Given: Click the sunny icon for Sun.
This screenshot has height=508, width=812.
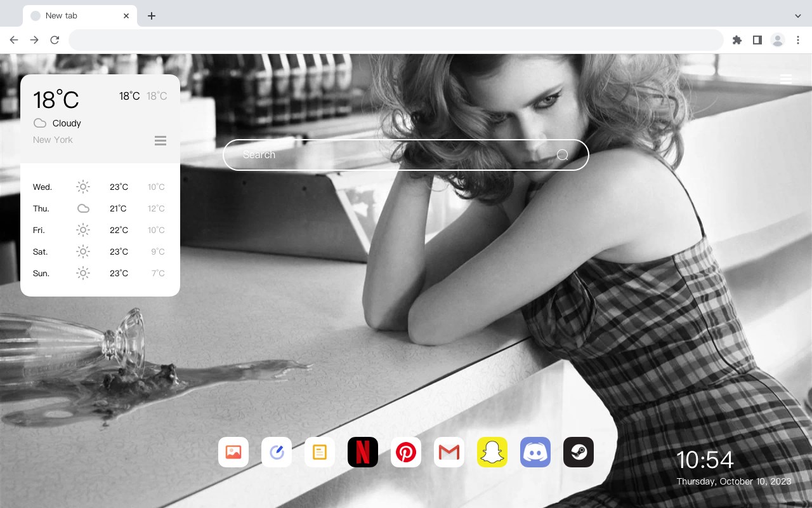Looking at the screenshot, I should tap(83, 273).
